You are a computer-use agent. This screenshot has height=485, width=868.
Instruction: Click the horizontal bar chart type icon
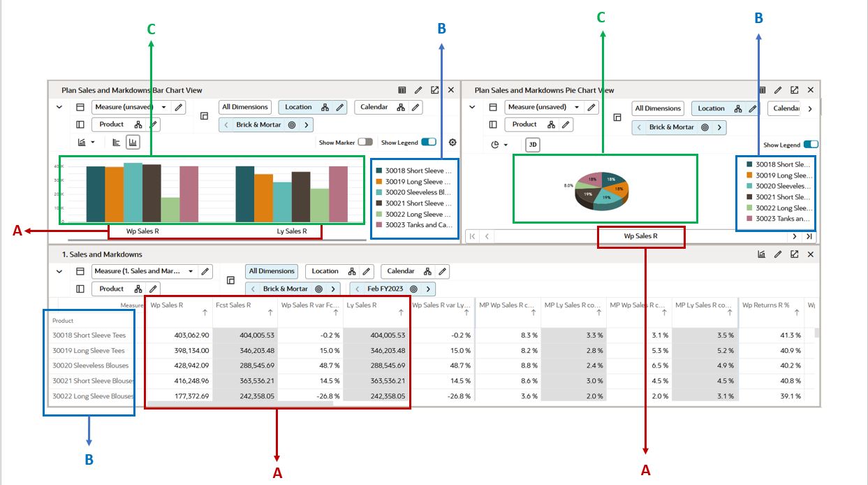pos(117,142)
